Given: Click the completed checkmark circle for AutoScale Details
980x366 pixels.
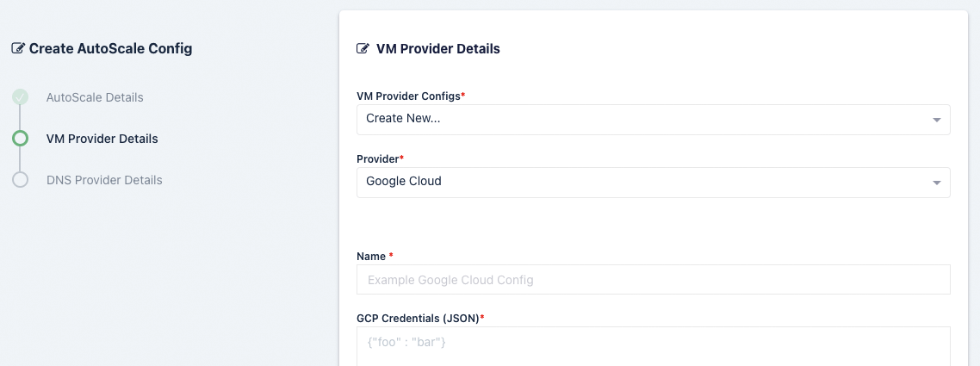Looking at the screenshot, I should pos(20,97).
